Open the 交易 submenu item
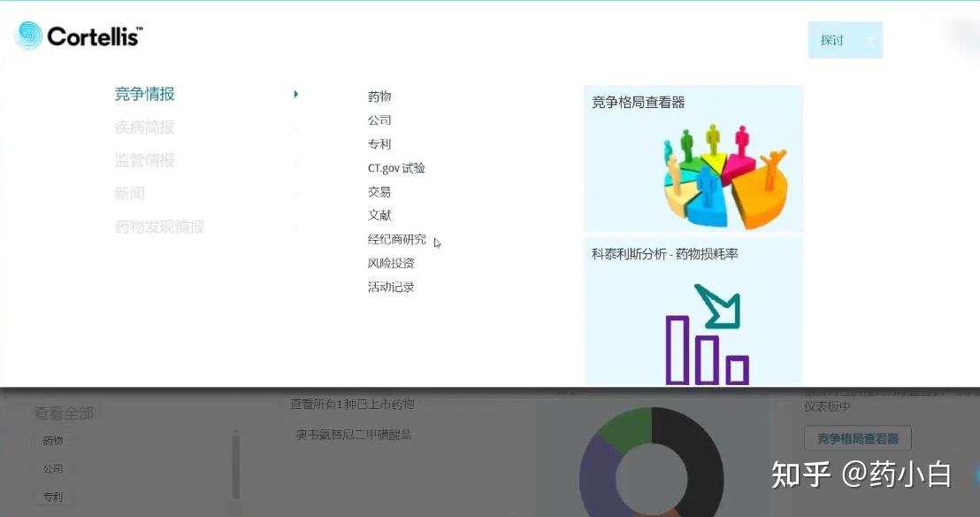Screen dimensions: 980x517 pos(379,191)
